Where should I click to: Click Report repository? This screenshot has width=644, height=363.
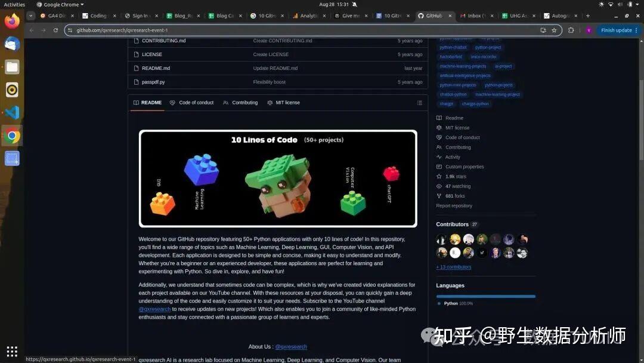coord(453,205)
